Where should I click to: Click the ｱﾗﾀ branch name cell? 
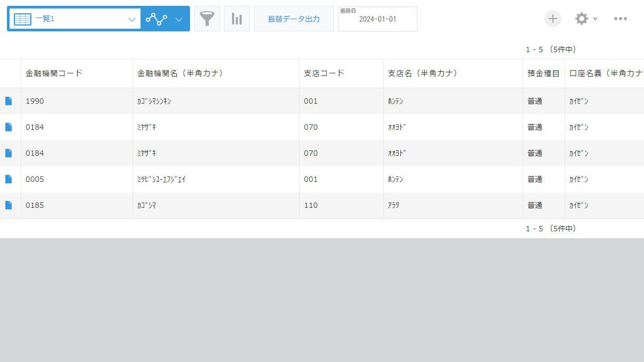pos(453,205)
